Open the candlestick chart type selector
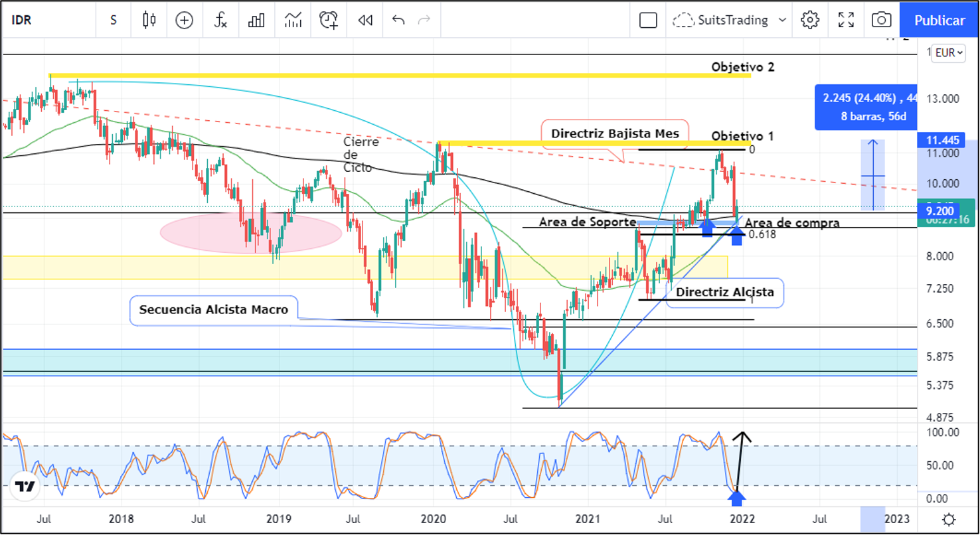This screenshot has height=535, width=980. [149, 20]
